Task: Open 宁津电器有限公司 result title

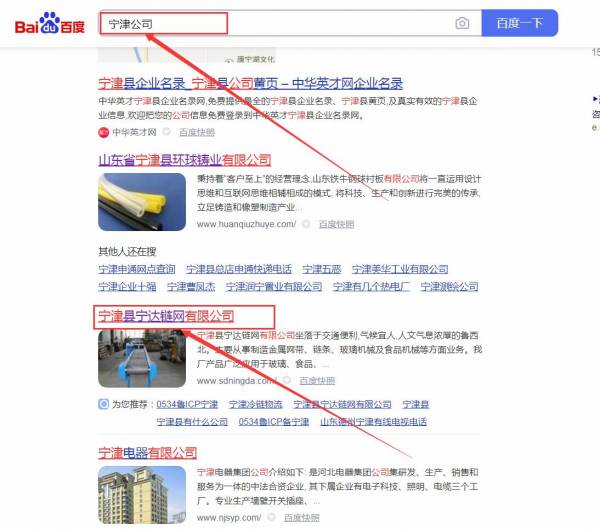Action: tap(147, 453)
